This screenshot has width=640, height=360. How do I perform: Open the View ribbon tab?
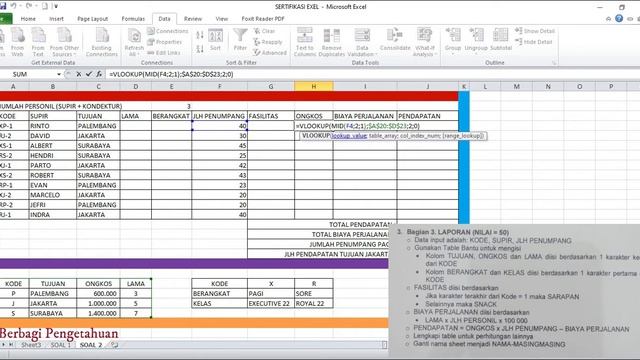click(x=222, y=19)
